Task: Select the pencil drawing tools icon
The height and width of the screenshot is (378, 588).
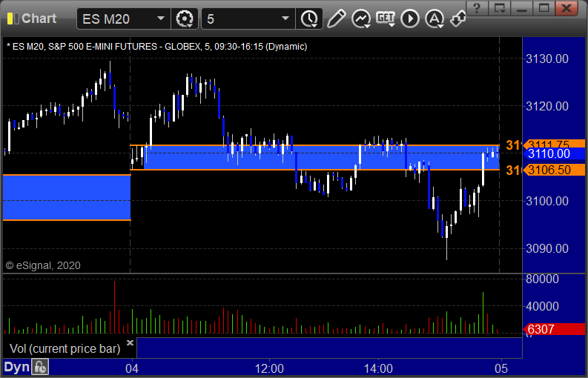Action: (x=336, y=19)
